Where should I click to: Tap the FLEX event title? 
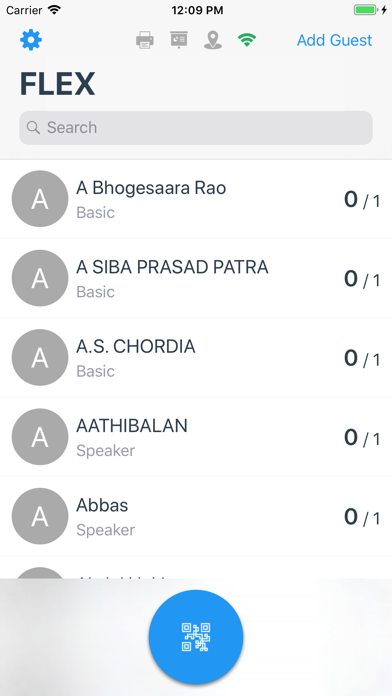[57, 84]
